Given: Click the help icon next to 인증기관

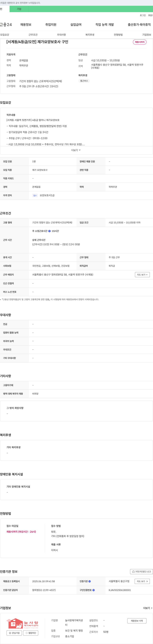Looking at the screenshot, I should coord(90,581).
